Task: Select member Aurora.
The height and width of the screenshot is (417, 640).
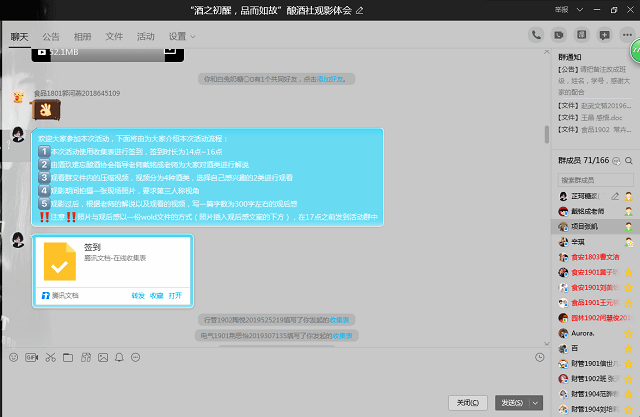Action: point(596,333)
